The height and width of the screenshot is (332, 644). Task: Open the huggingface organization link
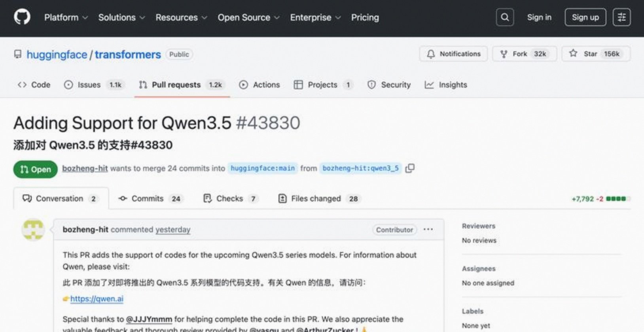click(x=57, y=55)
